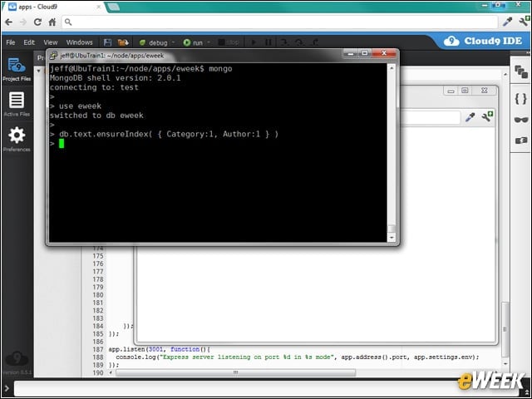Click the browser home icon

coord(52,22)
